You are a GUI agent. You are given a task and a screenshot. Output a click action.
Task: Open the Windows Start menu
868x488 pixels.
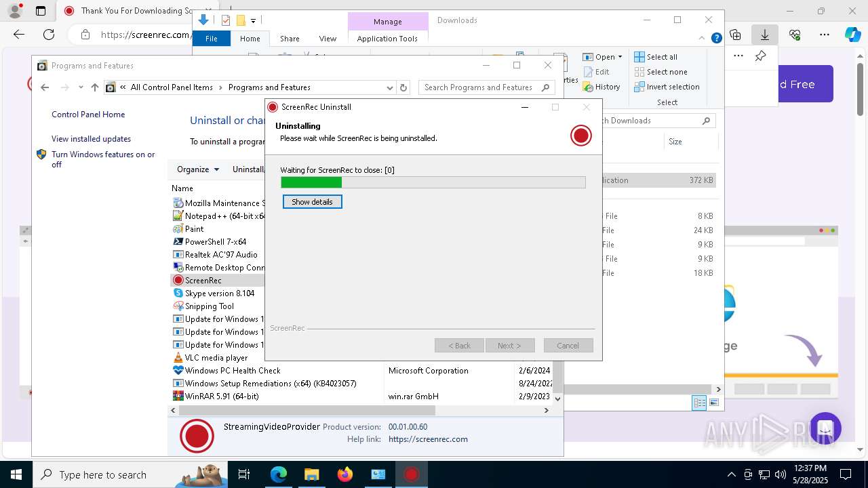point(15,474)
